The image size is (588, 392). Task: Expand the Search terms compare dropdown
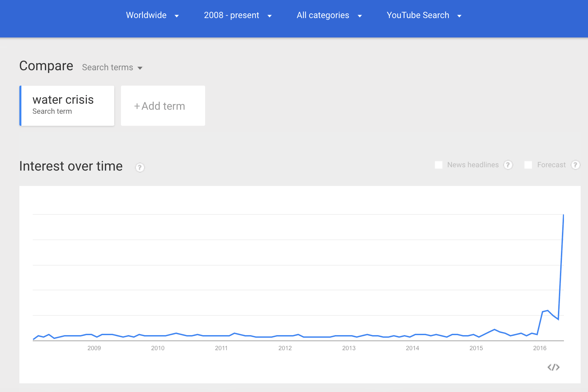click(112, 68)
